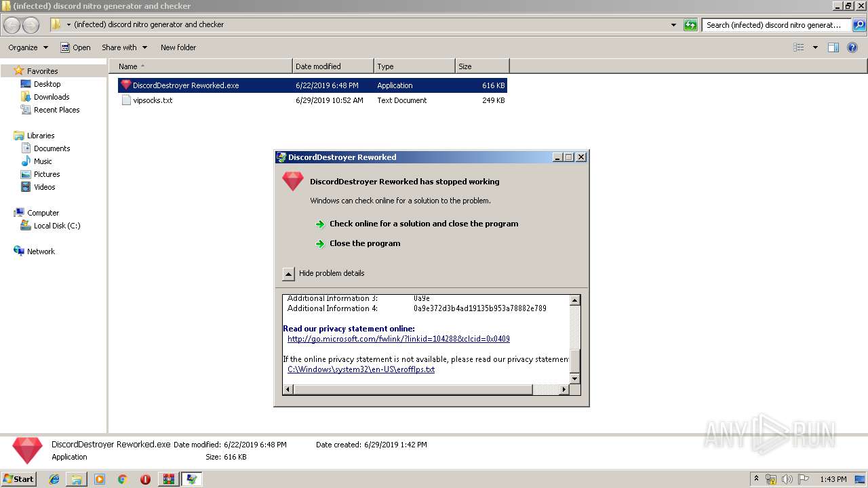Show hidden tray icons arrow
The width and height of the screenshot is (868, 488).
point(756,479)
